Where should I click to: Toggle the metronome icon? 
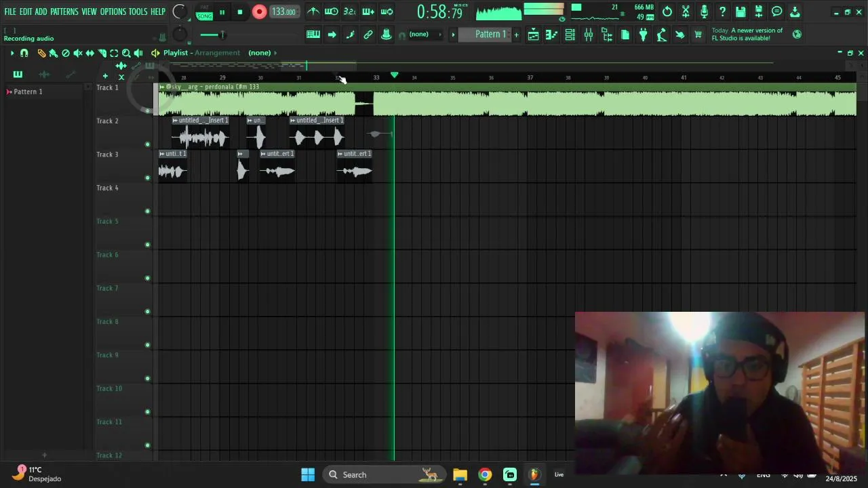coord(313,12)
